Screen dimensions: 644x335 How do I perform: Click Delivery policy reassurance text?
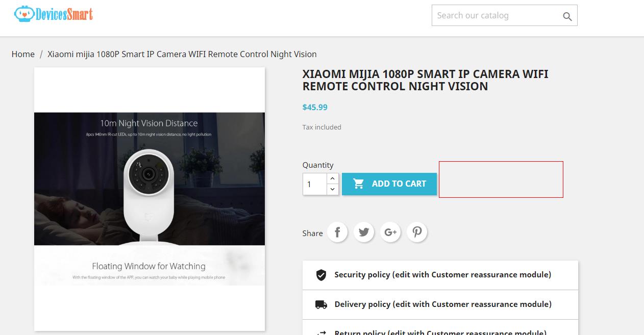click(443, 304)
